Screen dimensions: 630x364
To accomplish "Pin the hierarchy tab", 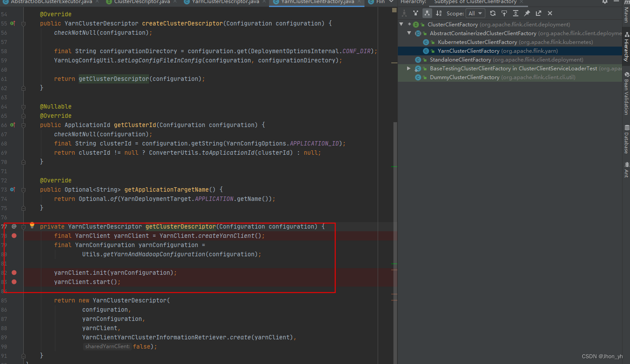I will pyautogui.click(x=527, y=13).
